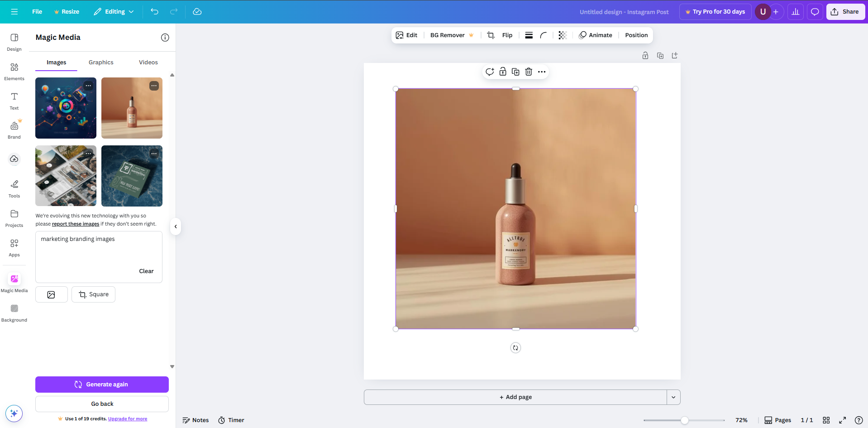The width and height of the screenshot is (868, 428).
Task: Open the File menu
Action: pos(37,11)
